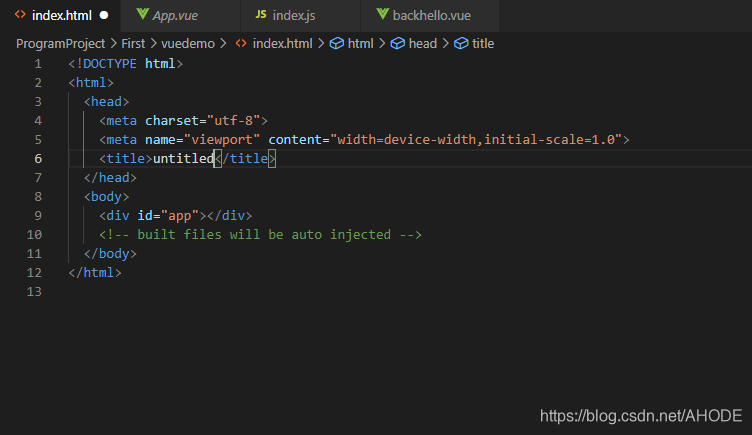This screenshot has height=435, width=752.
Task: Click the built files comment
Action: click(260, 235)
